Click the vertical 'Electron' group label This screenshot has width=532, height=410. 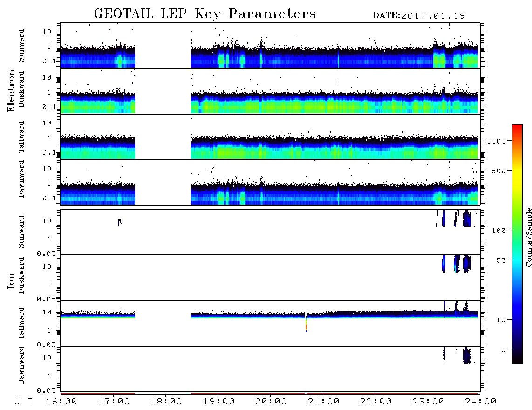click(x=11, y=91)
